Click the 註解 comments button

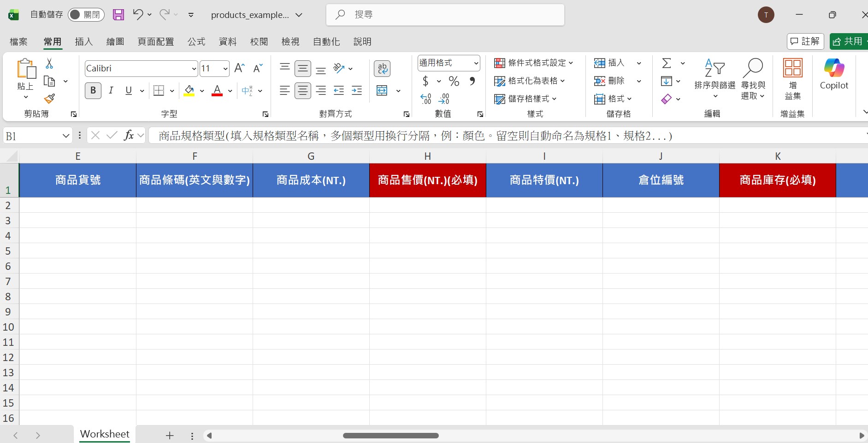[x=805, y=41]
